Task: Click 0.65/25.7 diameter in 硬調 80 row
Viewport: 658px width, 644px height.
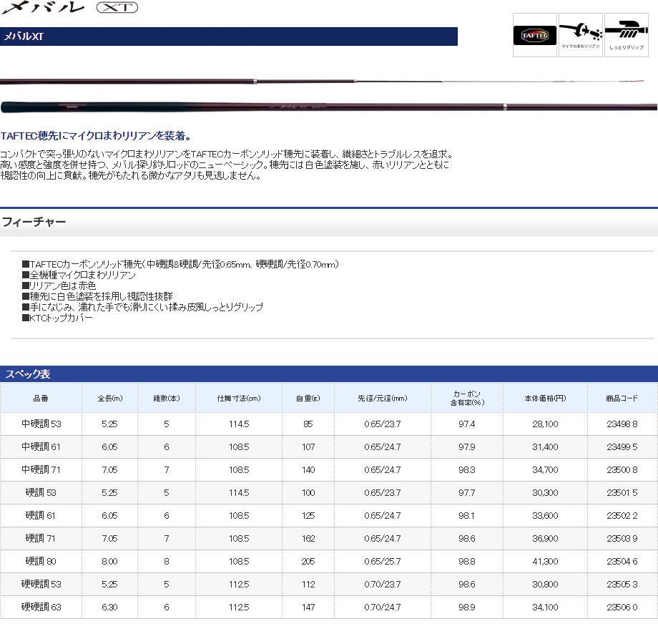Action: (x=383, y=561)
